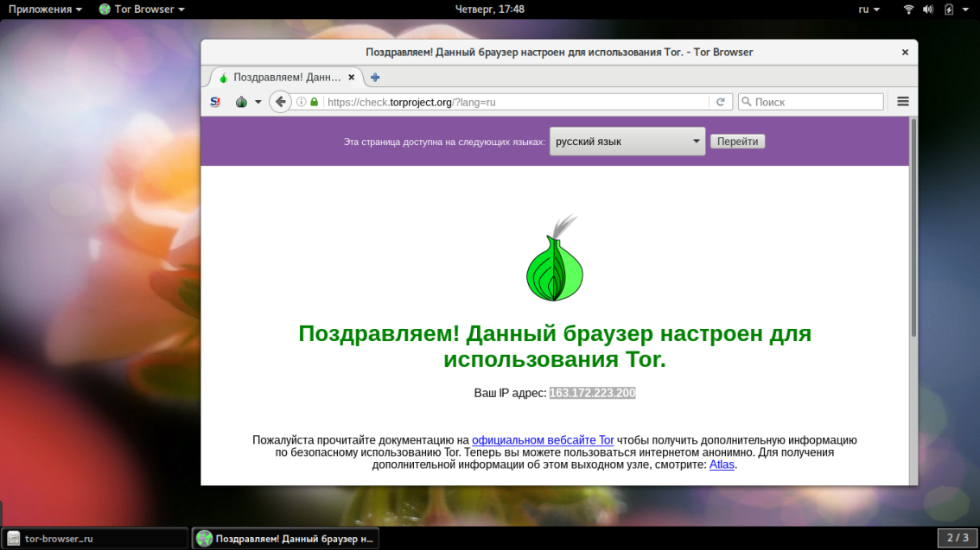The height and width of the screenshot is (550, 980).
Task: Open the Приложения menu
Action: [46, 9]
